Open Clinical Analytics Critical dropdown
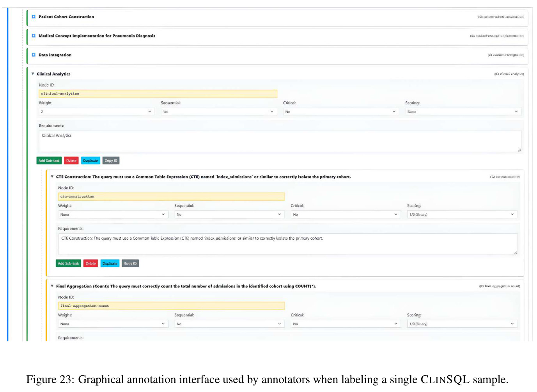The width and height of the screenshot is (537, 392). point(341,112)
